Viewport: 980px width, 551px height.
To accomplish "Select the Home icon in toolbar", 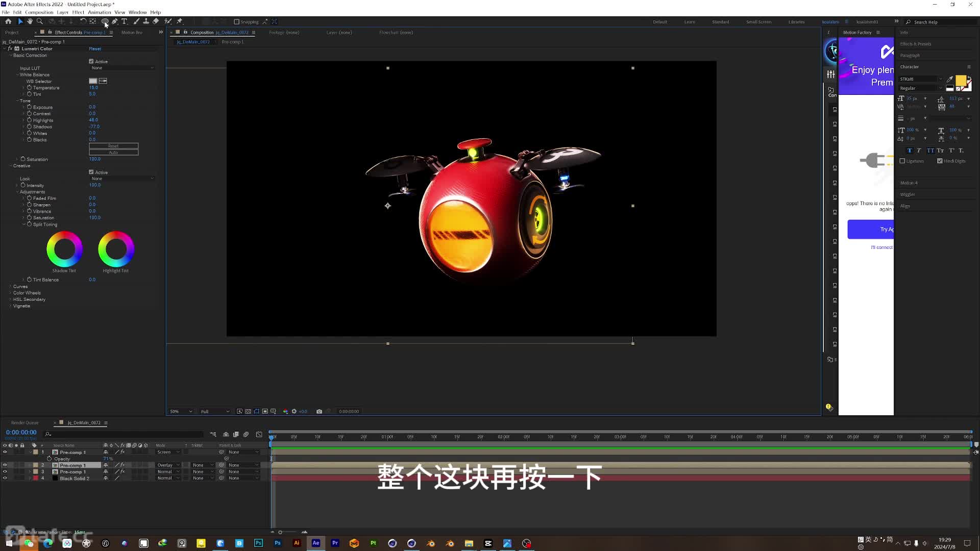I will click(x=8, y=21).
